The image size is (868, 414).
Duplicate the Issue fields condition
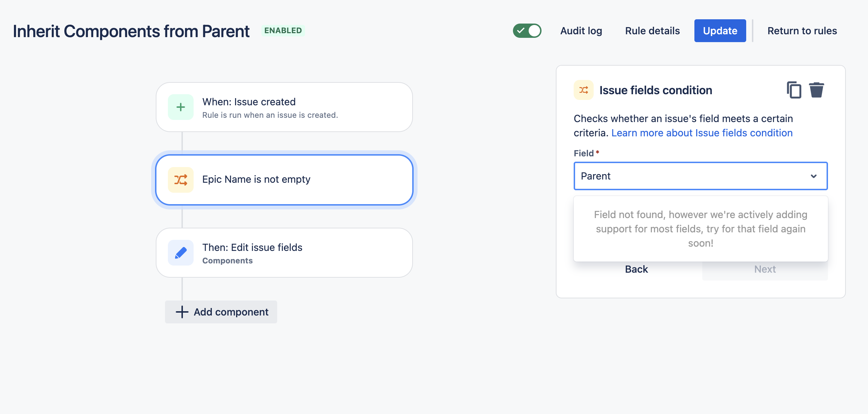pyautogui.click(x=794, y=90)
